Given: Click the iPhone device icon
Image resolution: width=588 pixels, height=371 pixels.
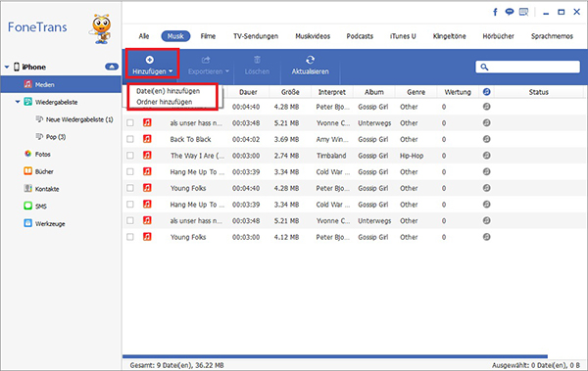Looking at the screenshot, I should click(17, 67).
